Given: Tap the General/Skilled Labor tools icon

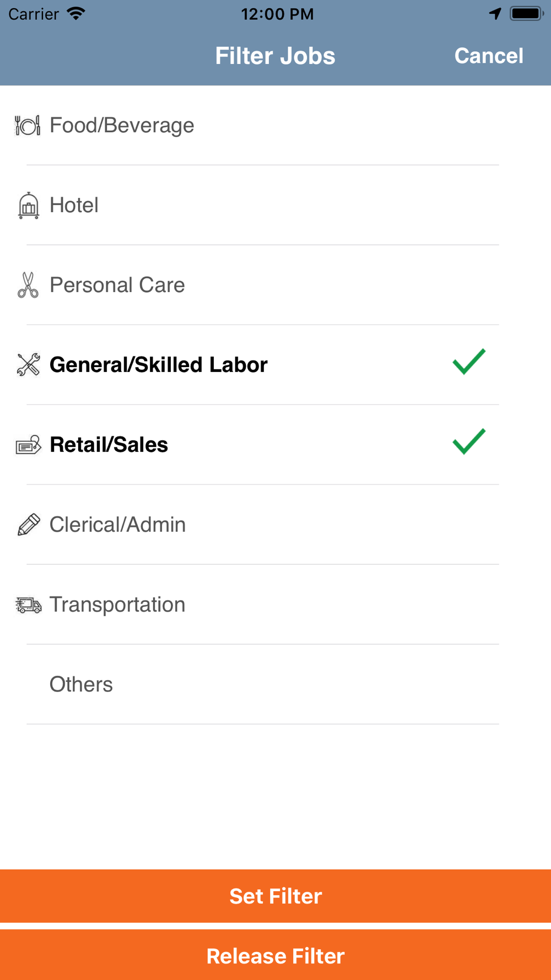Looking at the screenshot, I should click(x=28, y=365).
